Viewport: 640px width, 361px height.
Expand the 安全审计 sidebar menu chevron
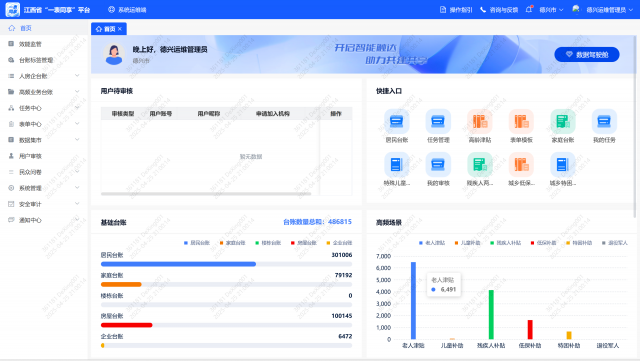coord(77,203)
